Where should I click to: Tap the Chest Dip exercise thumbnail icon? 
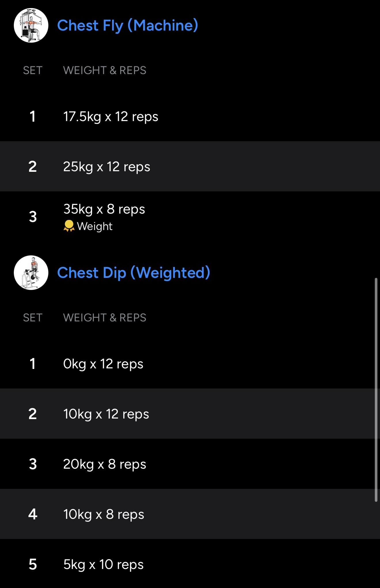pos(31,273)
